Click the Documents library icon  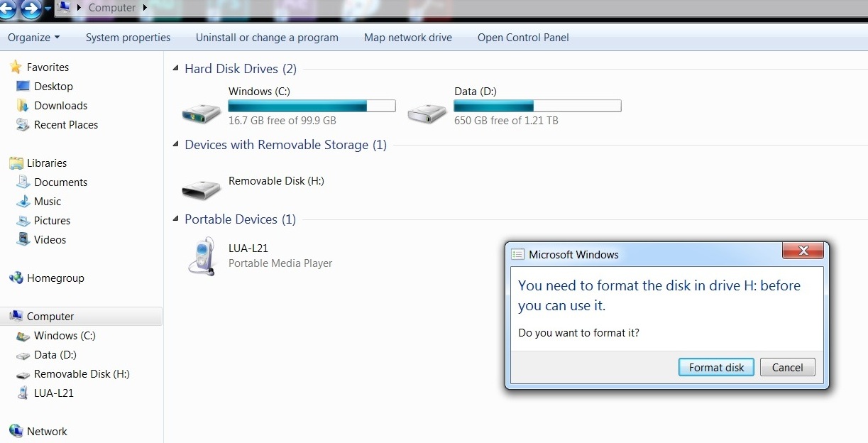pos(23,182)
